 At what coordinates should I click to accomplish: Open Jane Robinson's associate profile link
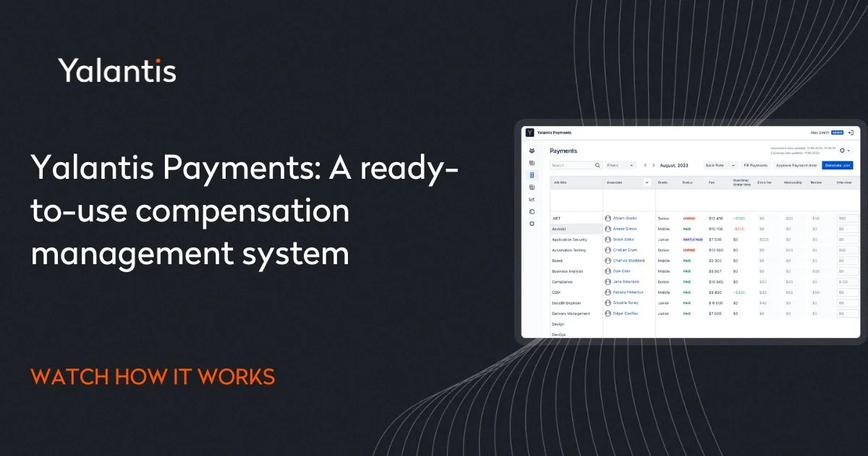coord(626,282)
